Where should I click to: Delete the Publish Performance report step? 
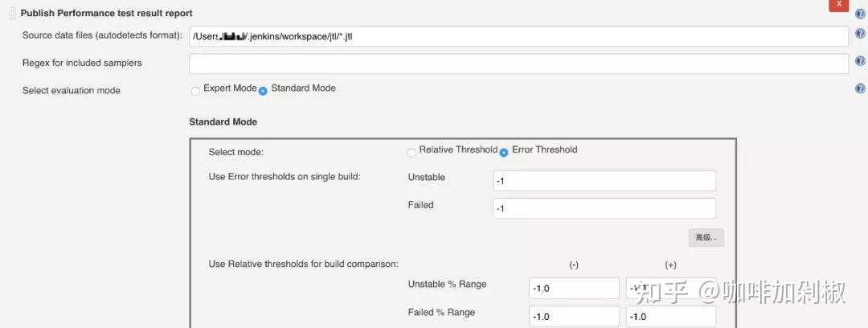click(838, 4)
